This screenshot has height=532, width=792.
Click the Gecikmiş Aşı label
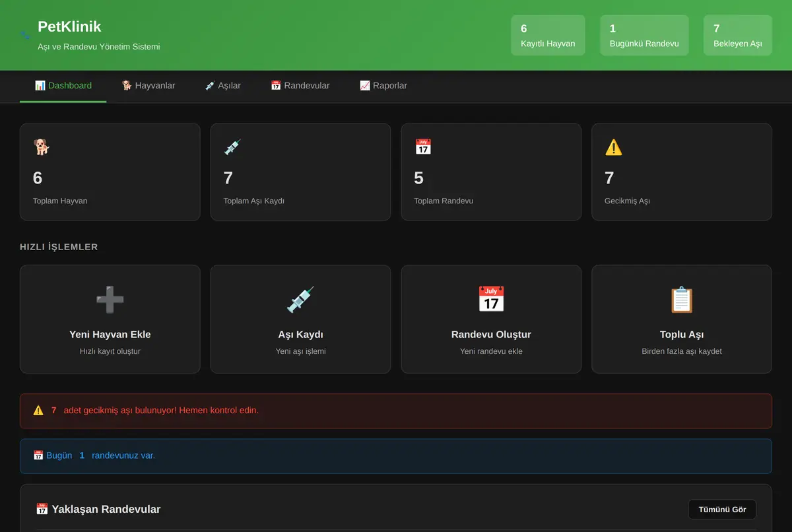[627, 201]
